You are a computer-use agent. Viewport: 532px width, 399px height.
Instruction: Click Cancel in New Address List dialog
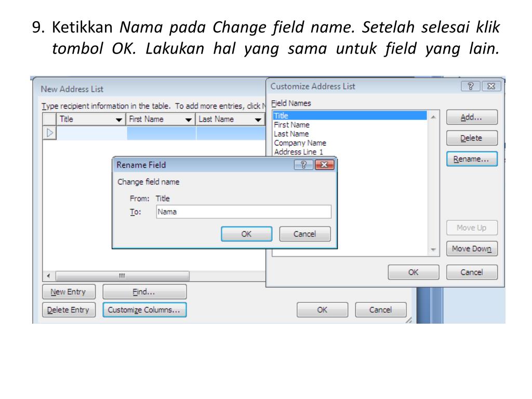[x=381, y=310]
